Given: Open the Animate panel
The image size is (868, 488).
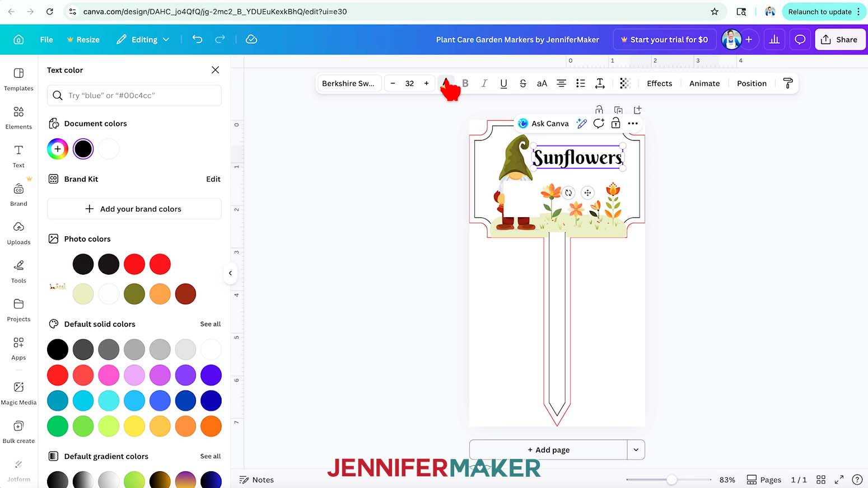Looking at the screenshot, I should coord(704,83).
